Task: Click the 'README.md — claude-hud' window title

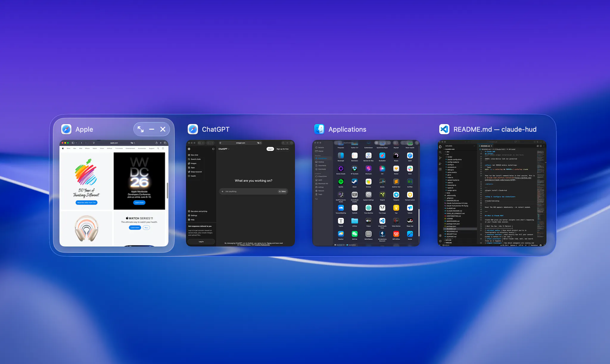Action: 495,129
